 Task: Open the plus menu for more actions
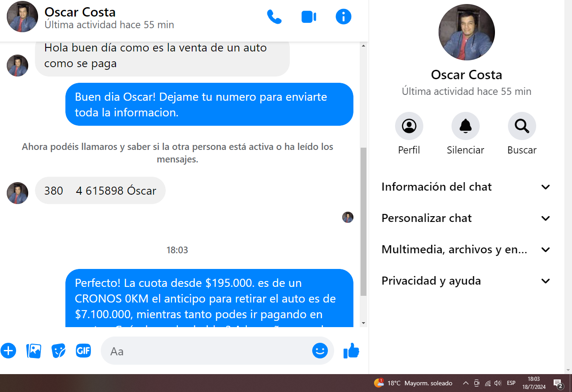point(9,351)
